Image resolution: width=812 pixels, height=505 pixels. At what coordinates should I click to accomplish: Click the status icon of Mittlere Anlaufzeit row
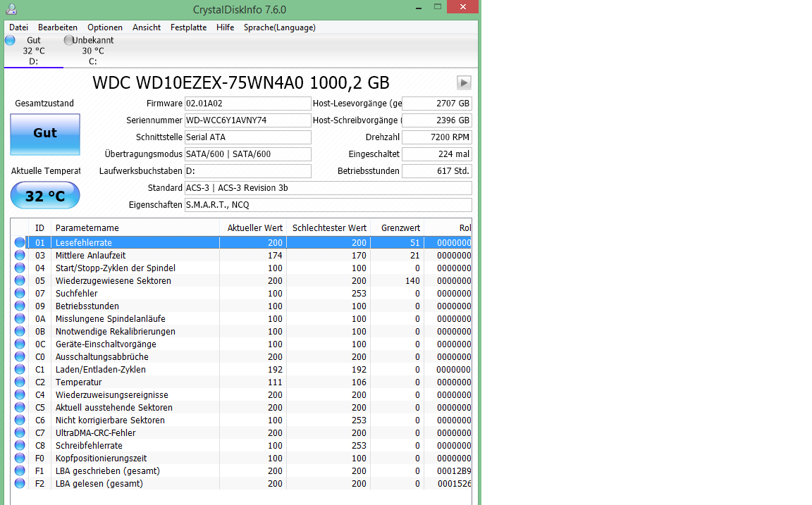(20, 255)
